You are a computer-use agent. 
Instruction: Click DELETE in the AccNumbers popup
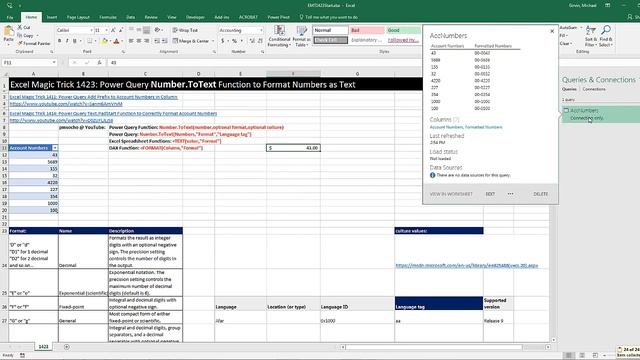tap(541, 194)
